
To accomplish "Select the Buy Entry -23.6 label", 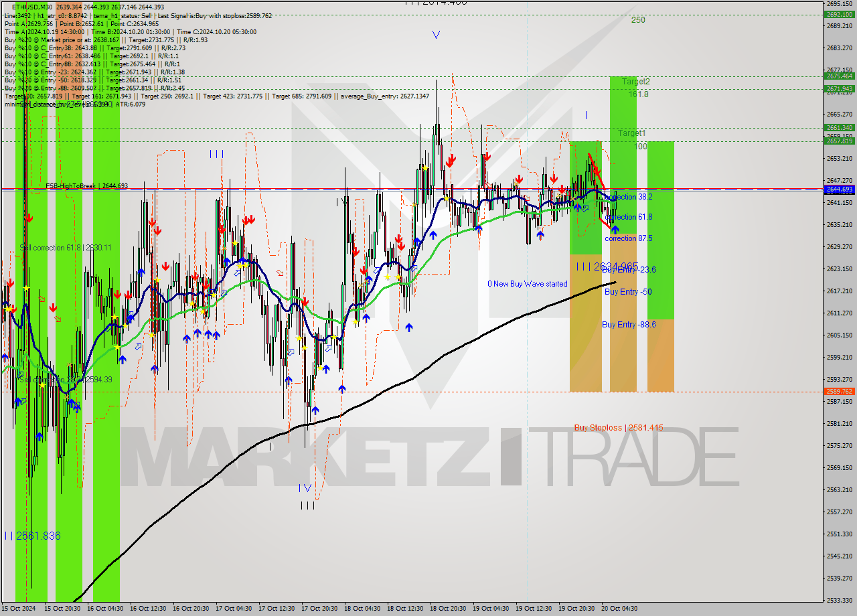I will [629, 270].
